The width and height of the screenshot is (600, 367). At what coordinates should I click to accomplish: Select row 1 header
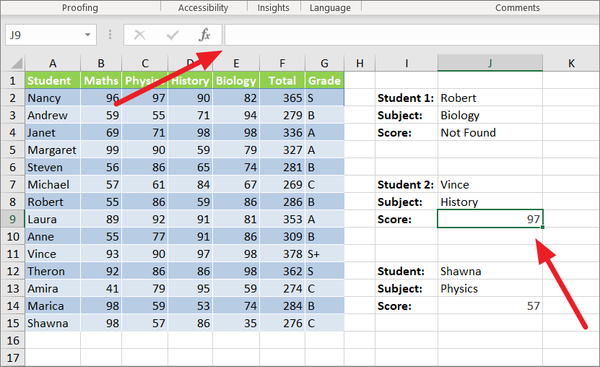click(x=13, y=80)
